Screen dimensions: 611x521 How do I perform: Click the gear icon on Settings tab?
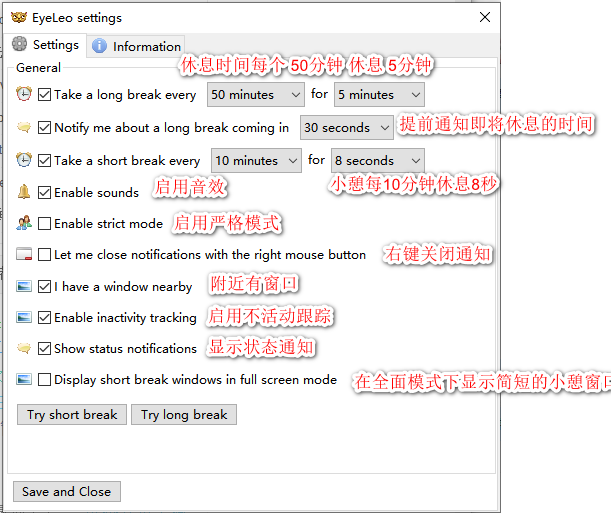tap(19, 44)
